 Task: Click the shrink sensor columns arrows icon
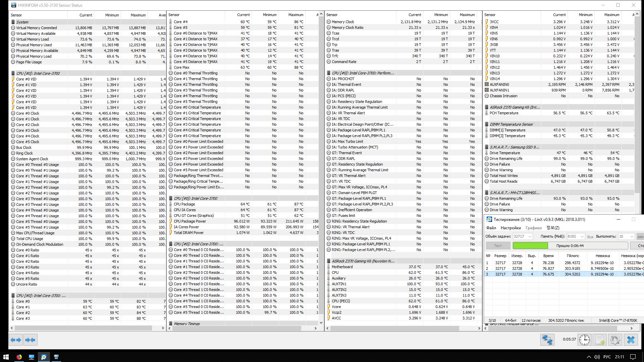pos(30,340)
